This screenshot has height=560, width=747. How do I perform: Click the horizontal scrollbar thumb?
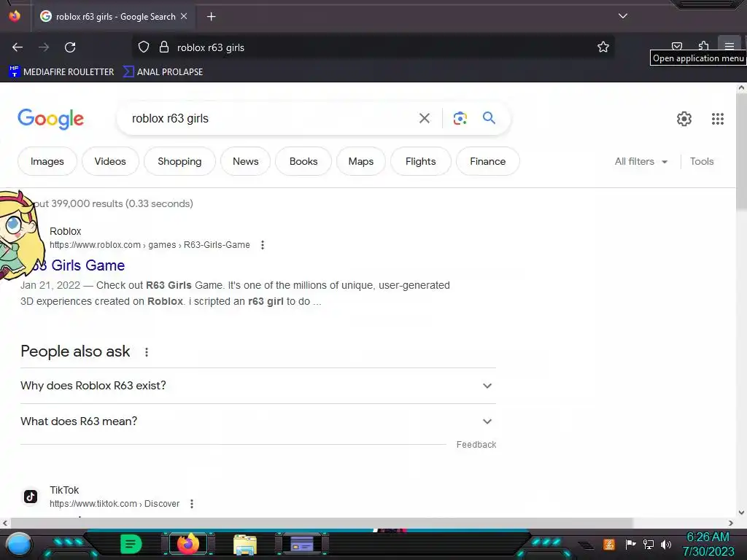coord(322,523)
